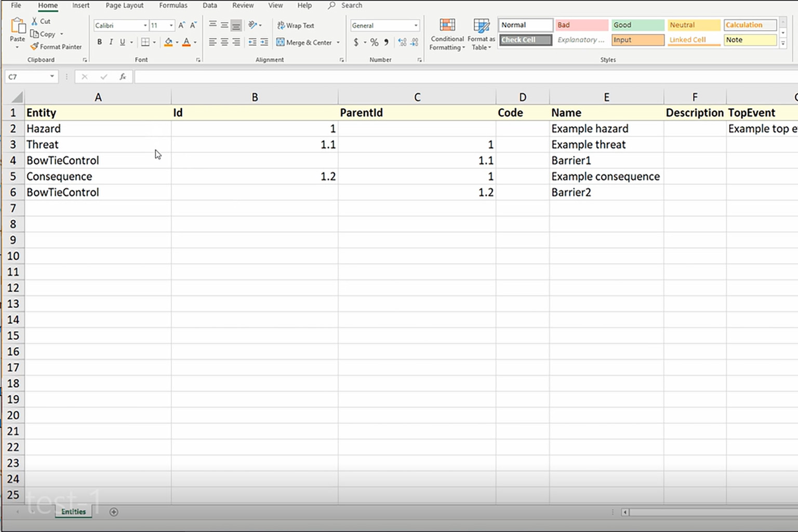Add a new sheet with plus icon
The height and width of the screenshot is (532, 798).
pyautogui.click(x=114, y=512)
